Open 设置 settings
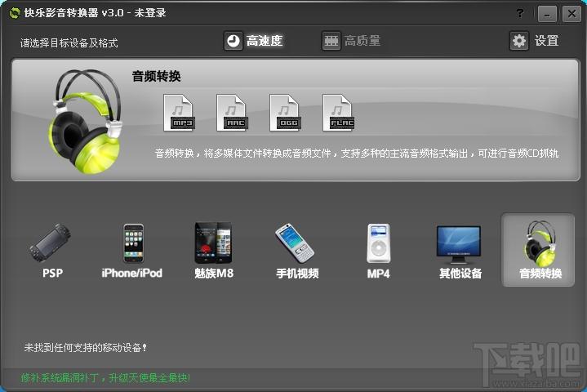This screenshot has width=587, height=392. pos(534,41)
